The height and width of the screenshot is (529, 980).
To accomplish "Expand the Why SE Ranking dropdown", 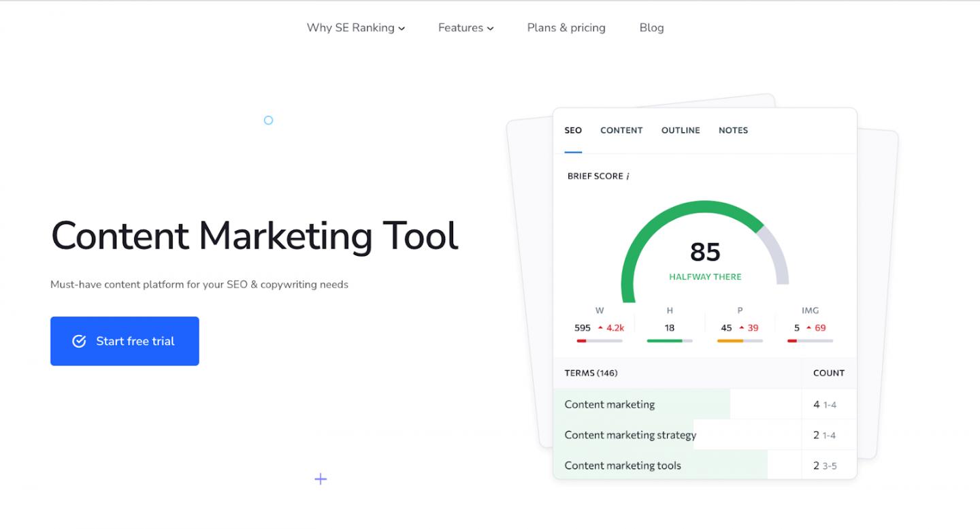I will coord(355,28).
